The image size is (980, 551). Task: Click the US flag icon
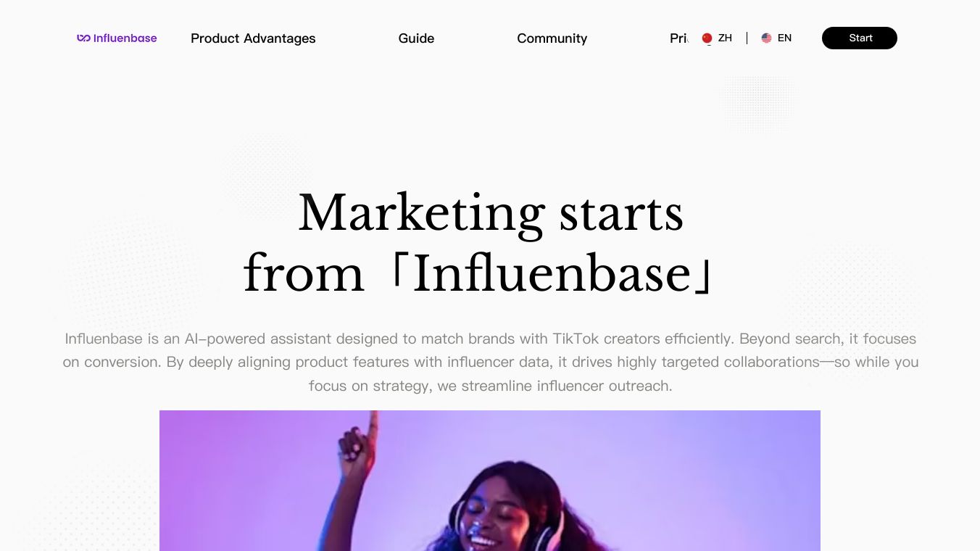tap(766, 38)
